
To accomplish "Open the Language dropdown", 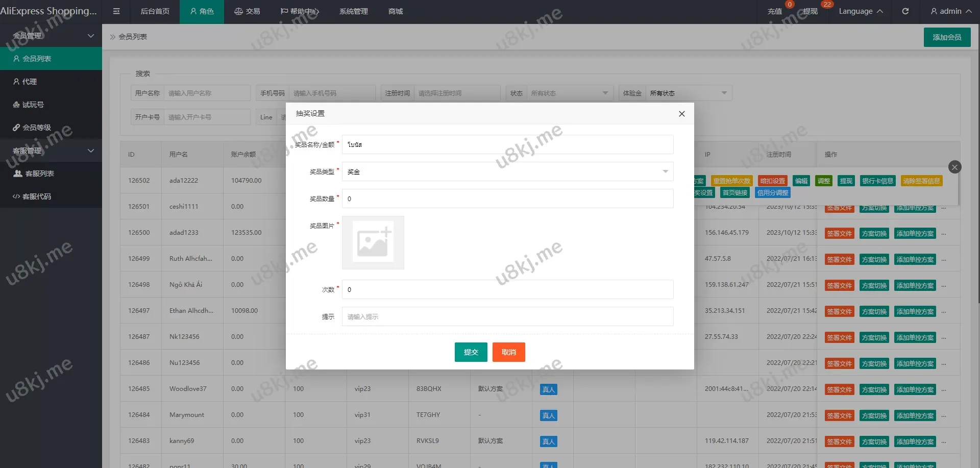I will pos(861,11).
